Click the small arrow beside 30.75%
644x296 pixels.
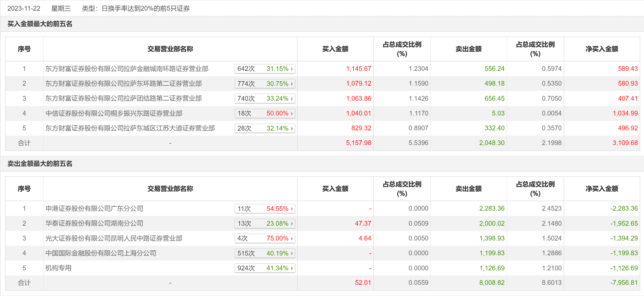pyautogui.click(x=292, y=84)
